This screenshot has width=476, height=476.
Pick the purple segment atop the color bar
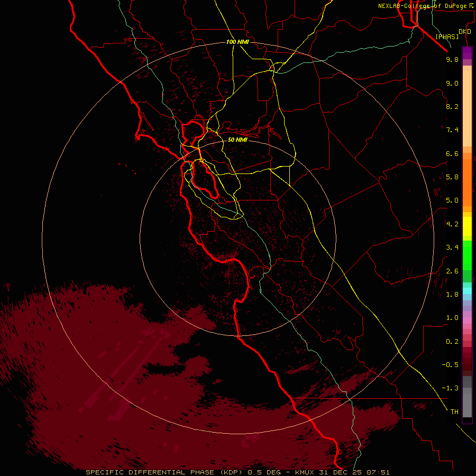tap(467, 53)
